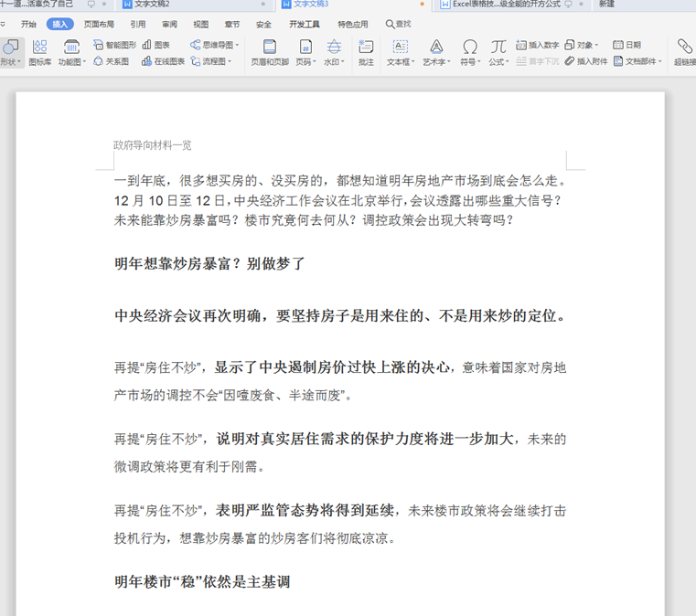Click bold text 说明对真实居住需求的保护力度将进一步加大
Screen dimensions: 696x616
(x=365, y=439)
